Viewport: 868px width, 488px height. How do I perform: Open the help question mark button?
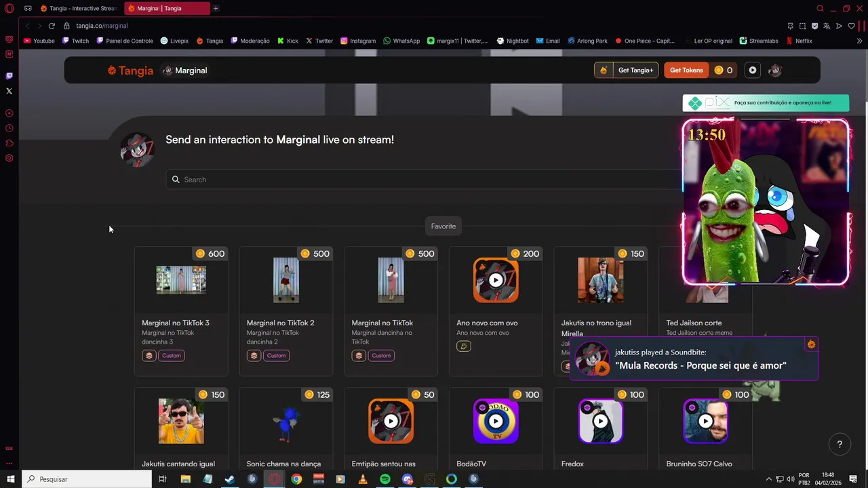click(x=840, y=445)
